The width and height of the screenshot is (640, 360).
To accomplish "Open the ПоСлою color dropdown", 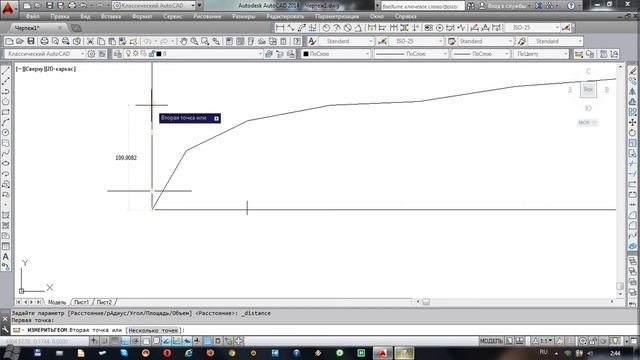I will point(336,54).
